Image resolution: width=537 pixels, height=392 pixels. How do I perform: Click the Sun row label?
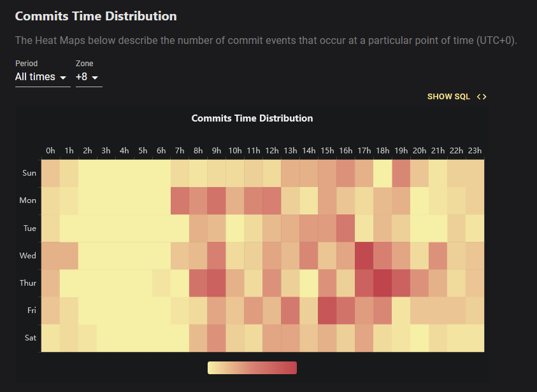coord(29,173)
